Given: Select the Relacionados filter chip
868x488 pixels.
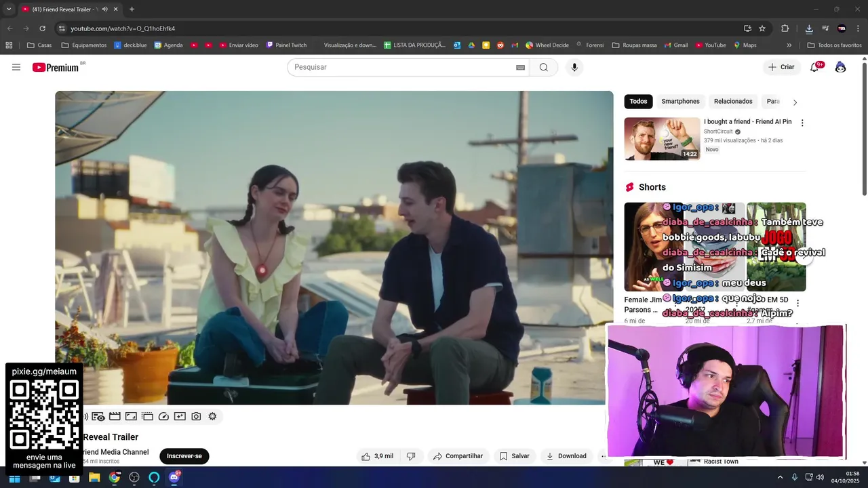Looking at the screenshot, I should point(733,102).
